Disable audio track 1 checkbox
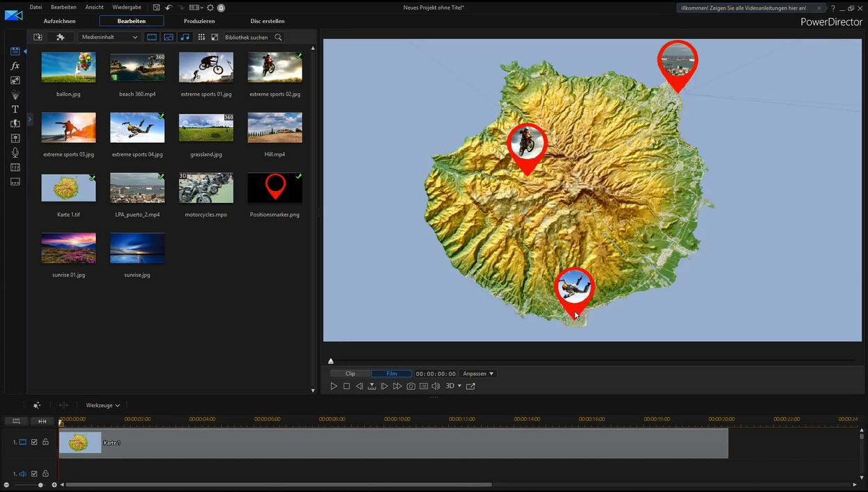Screen dimensions: 868x492 [34, 474]
